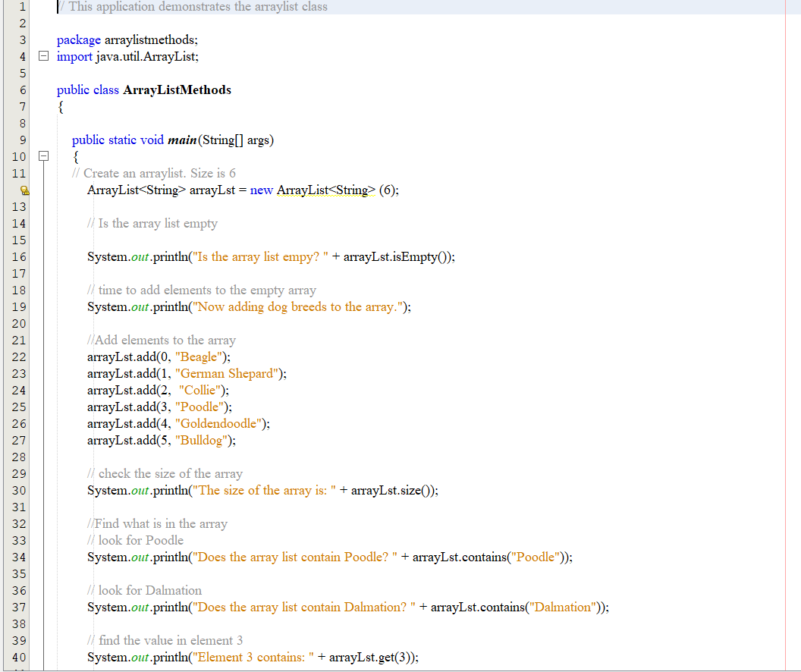
Task: Click 'arrayLst.contains(' on the Poodle line 34
Action: 462,557
